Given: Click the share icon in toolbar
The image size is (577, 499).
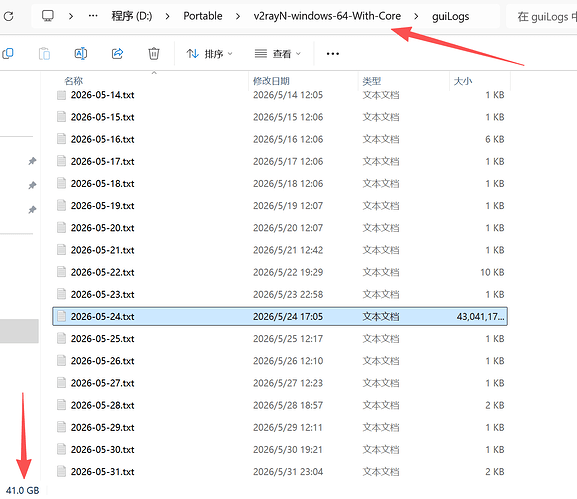Looking at the screenshot, I should coord(117,54).
